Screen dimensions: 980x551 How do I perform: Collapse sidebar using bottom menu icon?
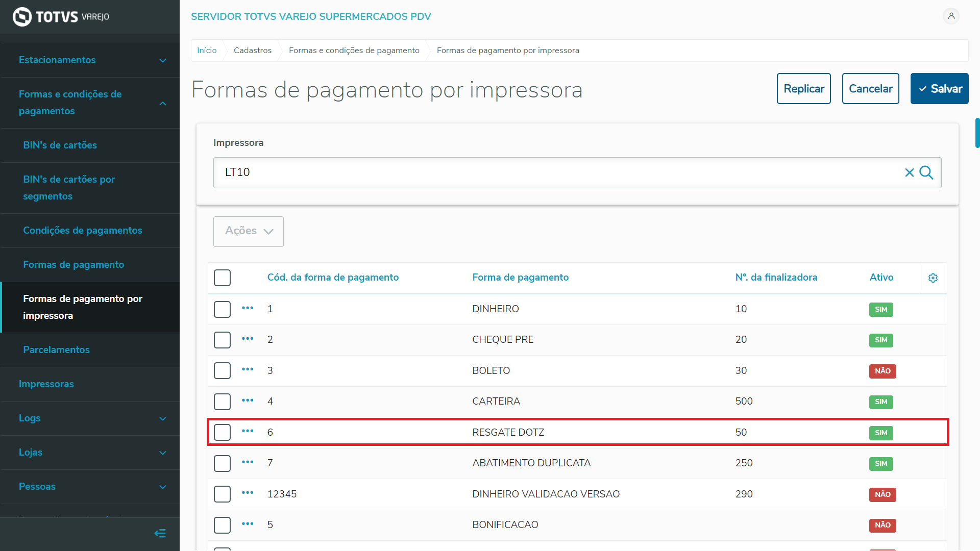tap(160, 534)
